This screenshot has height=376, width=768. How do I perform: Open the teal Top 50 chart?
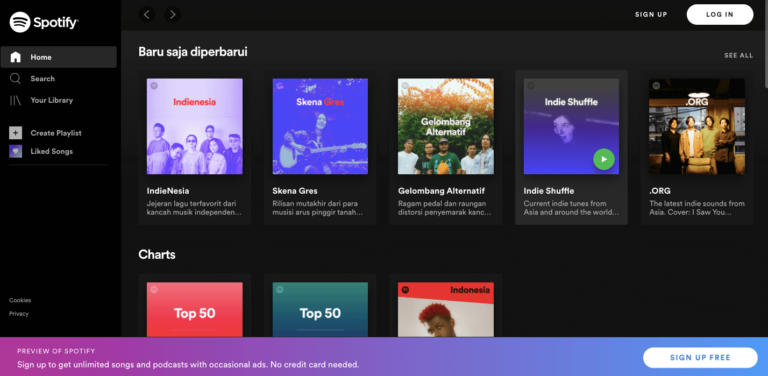(320, 309)
